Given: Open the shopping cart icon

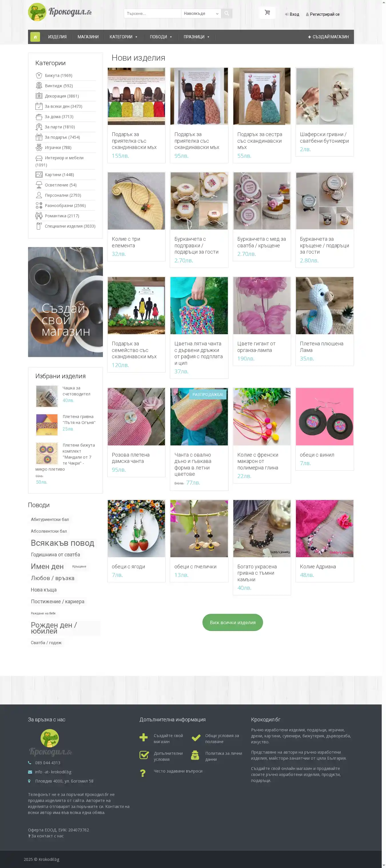Looking at the screenshot, I should coord(267,13).
